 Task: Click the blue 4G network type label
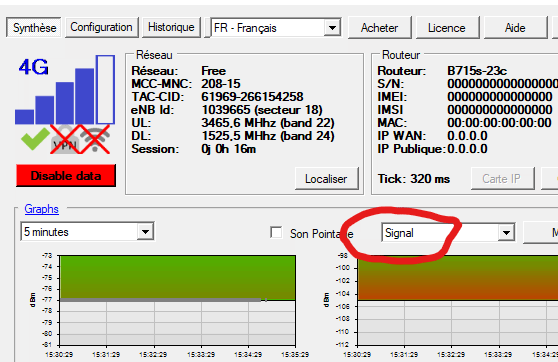coord(33,67)
